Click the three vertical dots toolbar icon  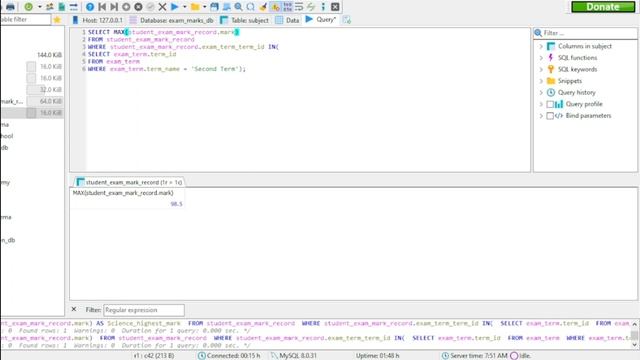point(323,7)
